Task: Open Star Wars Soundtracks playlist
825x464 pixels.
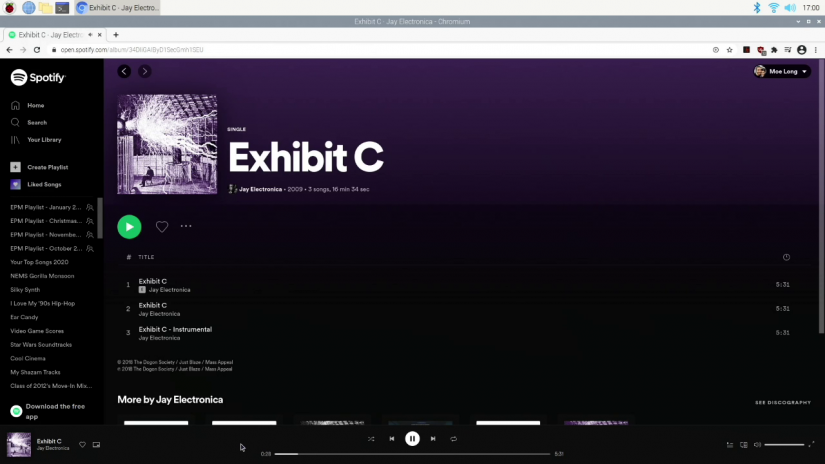Action: (x=41, y=345)
